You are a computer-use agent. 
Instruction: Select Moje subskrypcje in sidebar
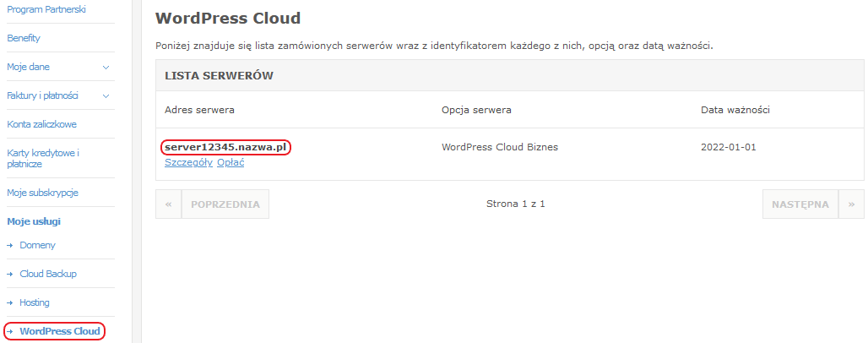[42, 193]
